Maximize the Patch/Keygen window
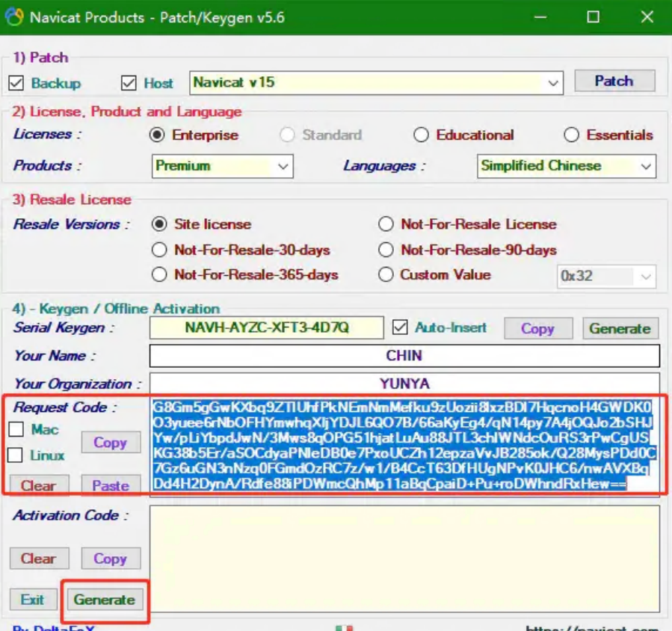 pos(593,17)
